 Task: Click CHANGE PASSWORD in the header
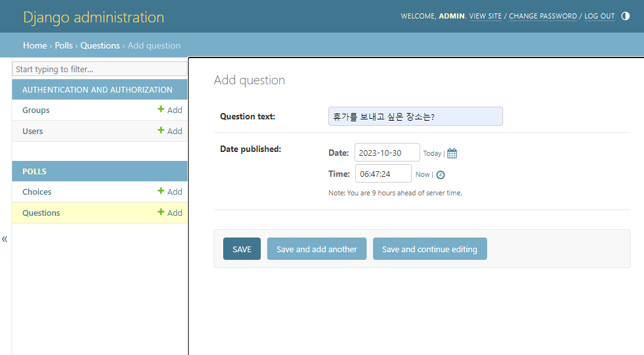[x=543, y=16]
